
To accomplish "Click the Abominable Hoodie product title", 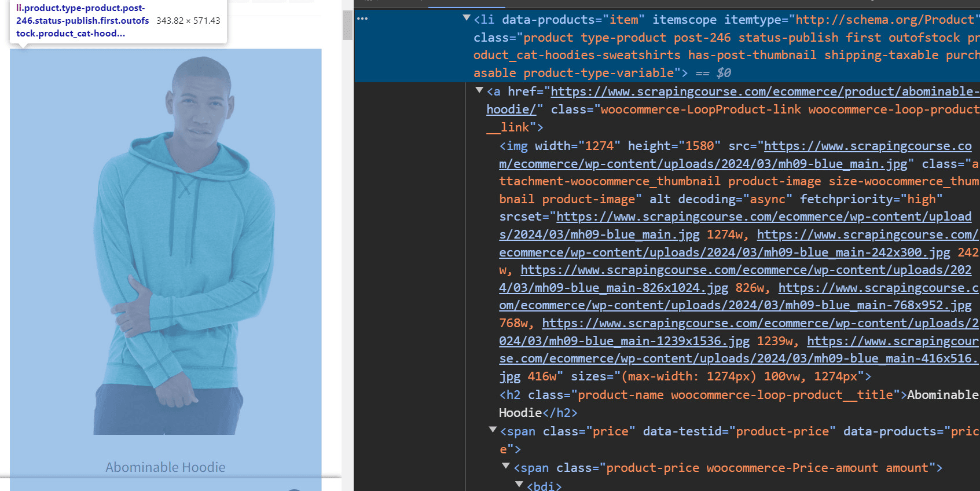I will [166, 467].
